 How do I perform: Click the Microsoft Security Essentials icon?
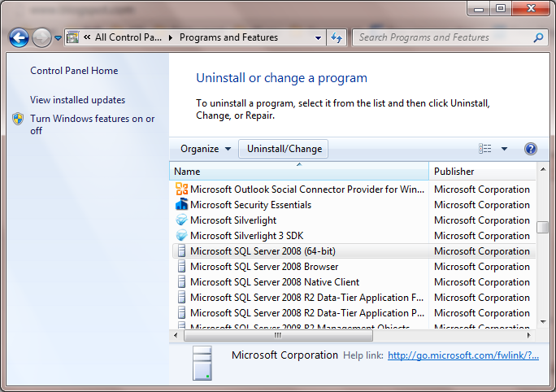click(x=181, y=204)
